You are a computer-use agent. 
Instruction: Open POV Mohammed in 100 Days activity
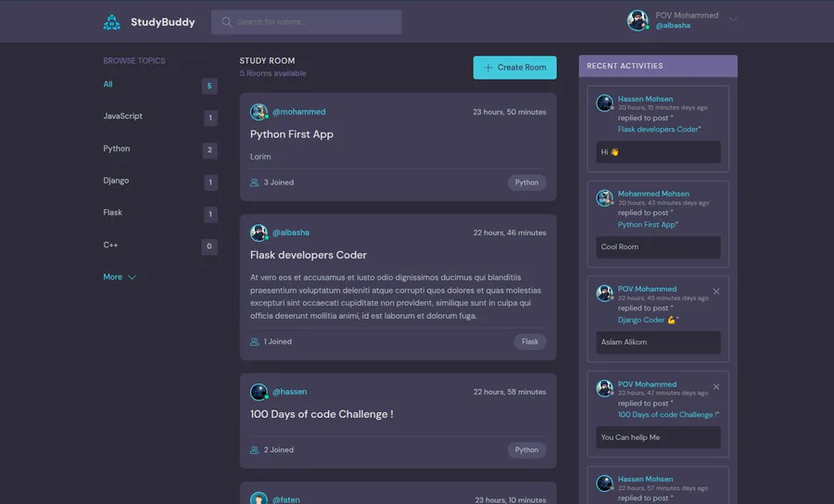pyautogui.click(x=647, y=384)
